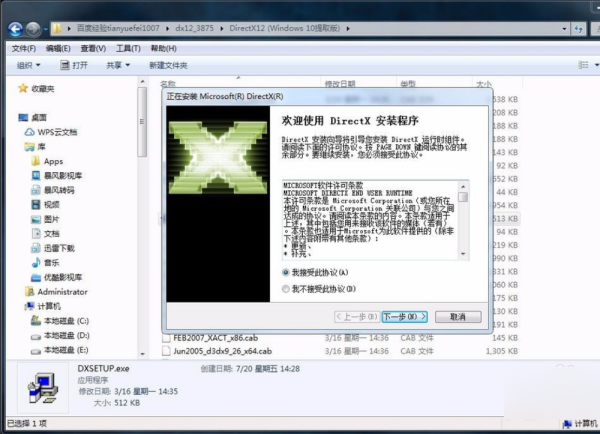Open the 图片 library
The image size is (600, 434).
[45, 219]
